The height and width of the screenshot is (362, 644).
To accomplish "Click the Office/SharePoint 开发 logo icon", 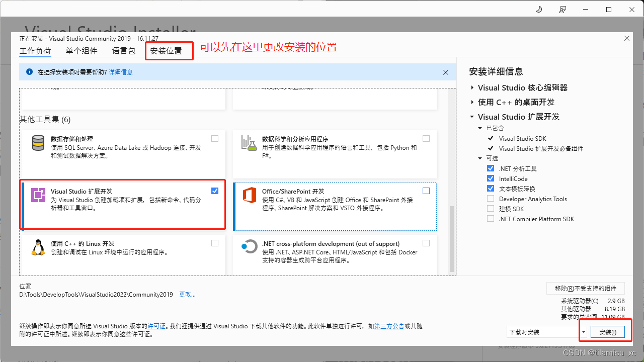I will 250,195.
